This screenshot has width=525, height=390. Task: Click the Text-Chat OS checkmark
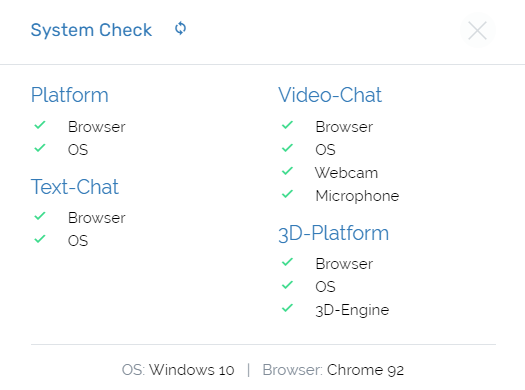[40, 239]
